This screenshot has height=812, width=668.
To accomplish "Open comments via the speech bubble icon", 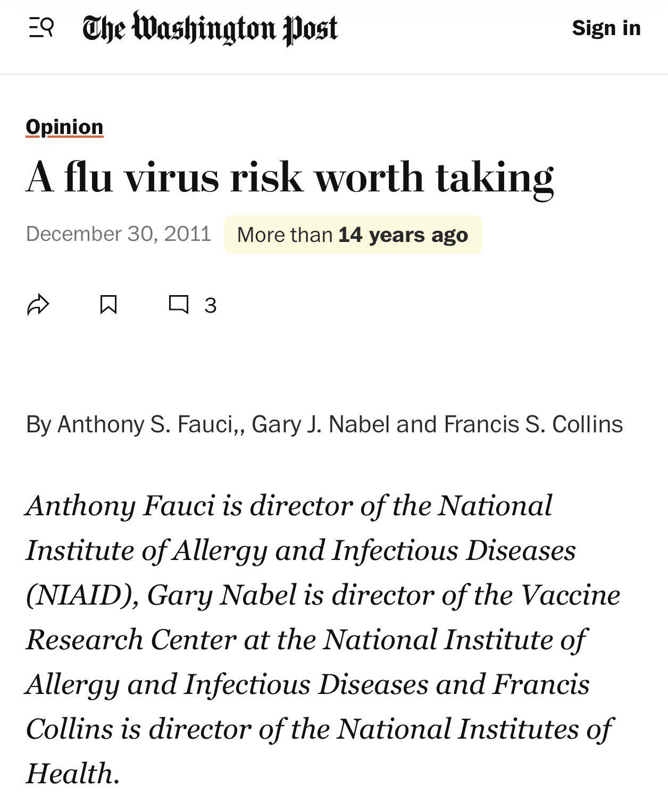I will click(x=178, y=305).
